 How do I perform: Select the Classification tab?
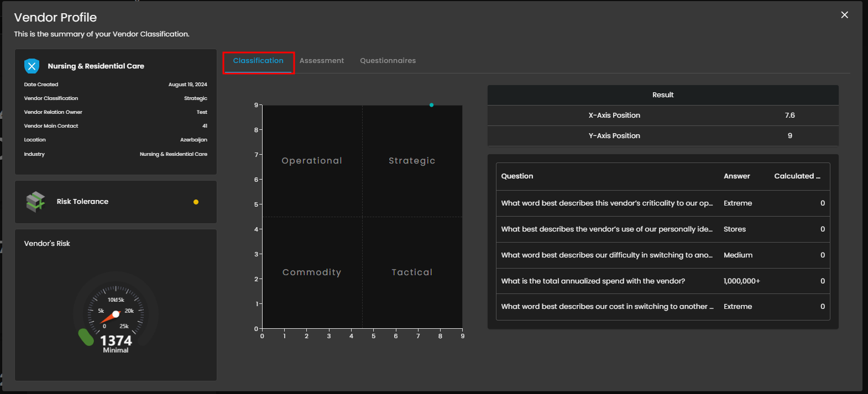point(258,61)
